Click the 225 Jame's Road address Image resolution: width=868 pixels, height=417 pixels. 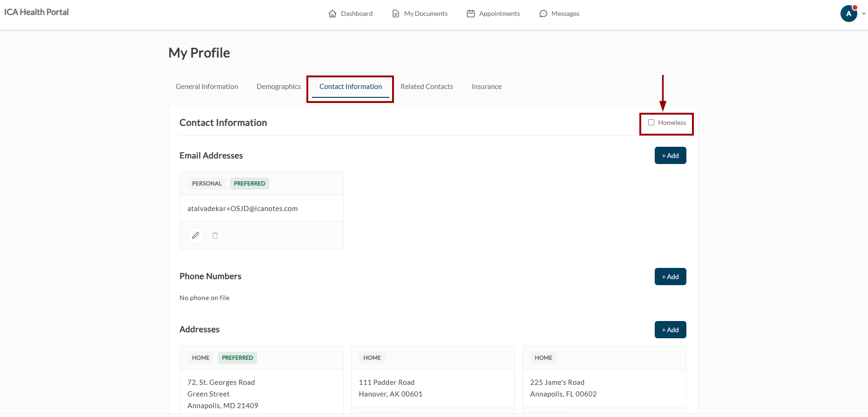(x=557, y=383)
